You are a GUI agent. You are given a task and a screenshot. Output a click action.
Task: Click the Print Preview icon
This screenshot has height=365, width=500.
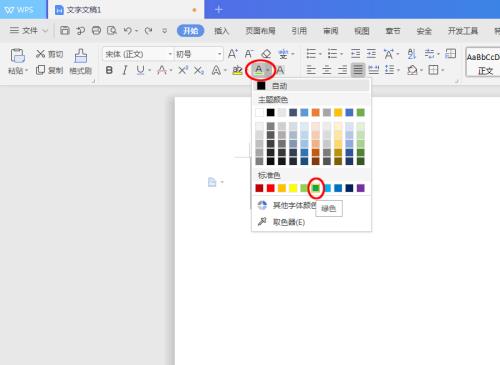pos(112,31)
